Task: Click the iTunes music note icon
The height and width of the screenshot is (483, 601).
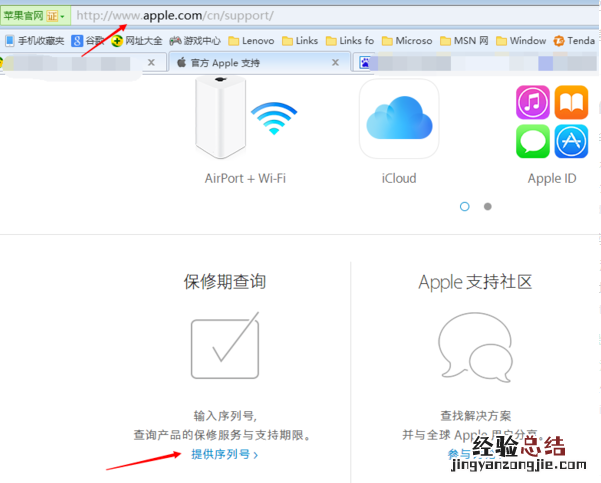Action: [533, 102]
